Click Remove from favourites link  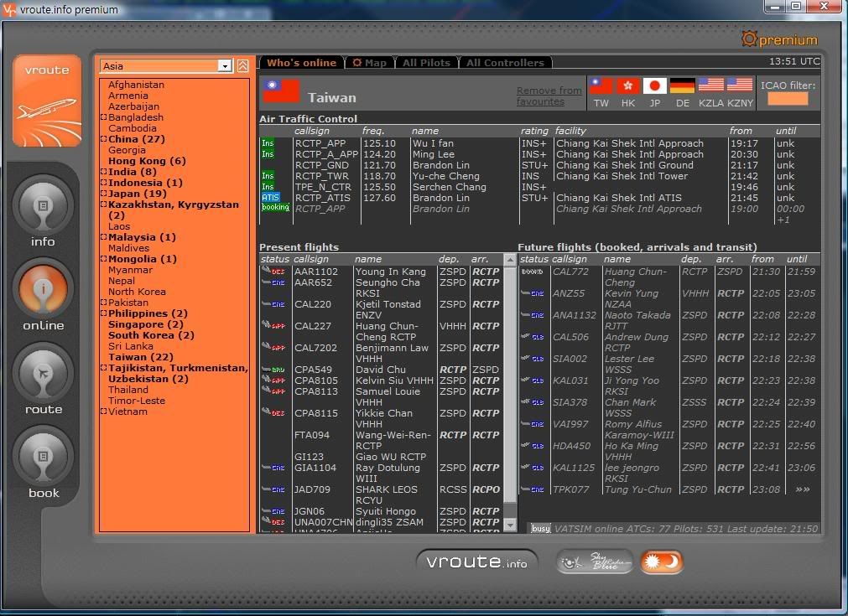pos(549,96)
